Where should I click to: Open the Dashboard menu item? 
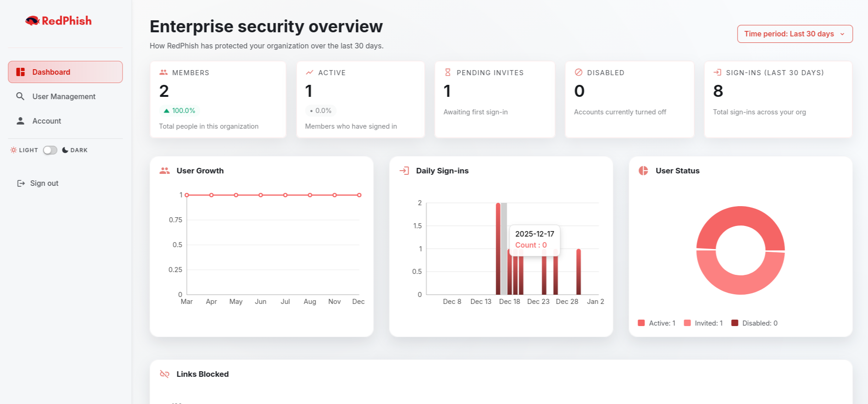coord(65,72)
